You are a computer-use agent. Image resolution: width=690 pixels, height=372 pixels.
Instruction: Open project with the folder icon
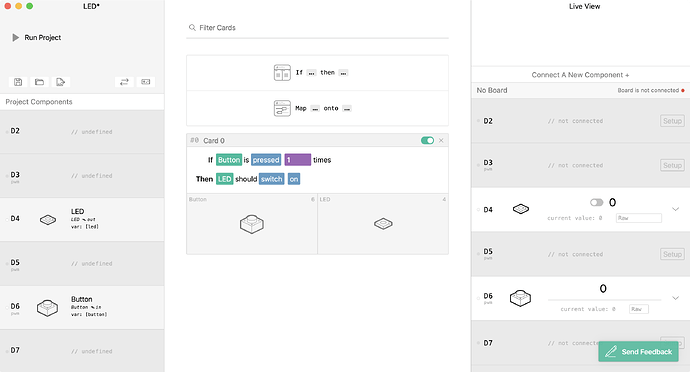click(x=39, y=82)
